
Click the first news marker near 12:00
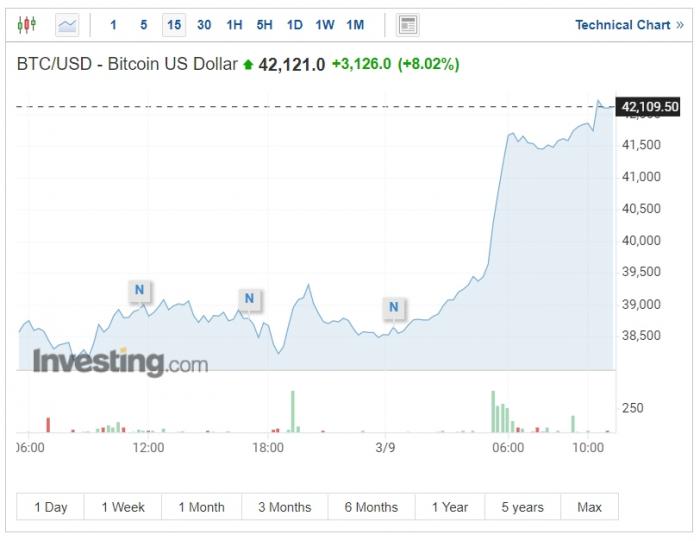[139, 291]
